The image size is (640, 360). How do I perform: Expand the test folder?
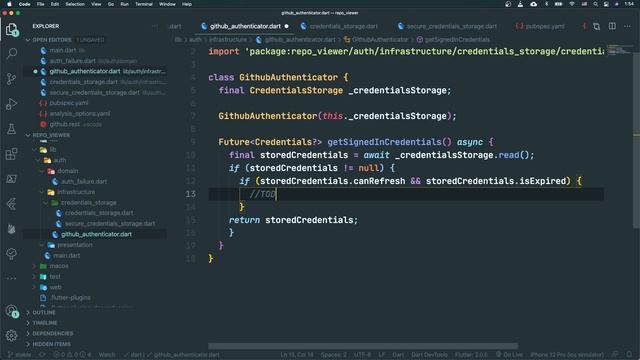tap(55, 277)
